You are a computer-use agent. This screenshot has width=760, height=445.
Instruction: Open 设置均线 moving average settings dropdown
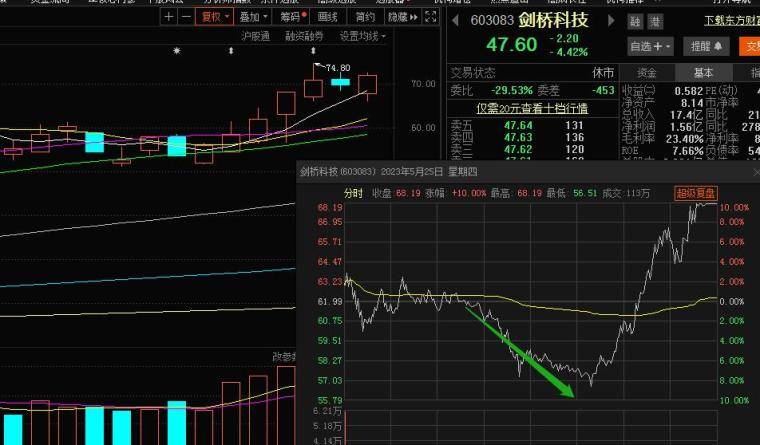pyautogui.click(x=363, y=36)
